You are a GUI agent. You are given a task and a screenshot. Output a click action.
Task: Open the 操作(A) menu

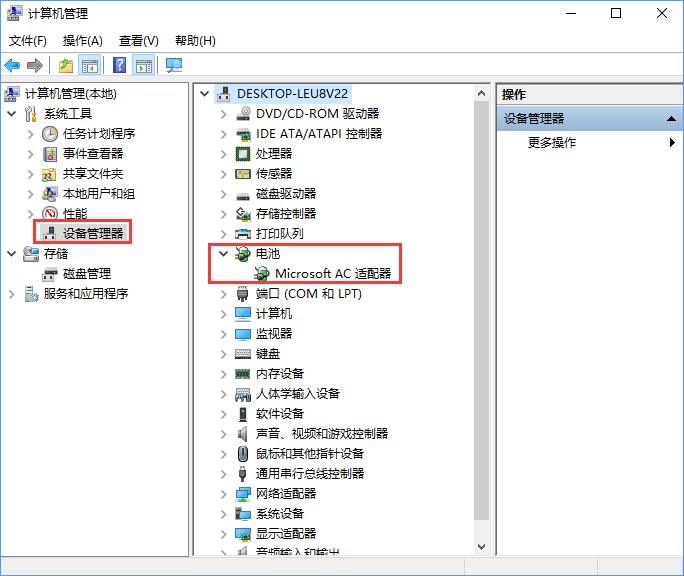(x=82, y=41)
